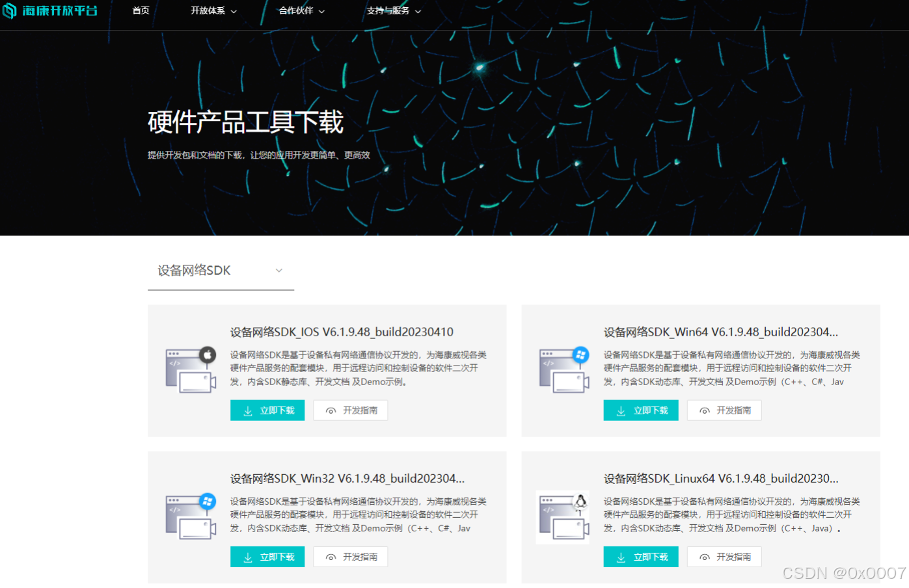Select the Win32 SDK description text
The image size is (909, 588).
click(358, 514)
